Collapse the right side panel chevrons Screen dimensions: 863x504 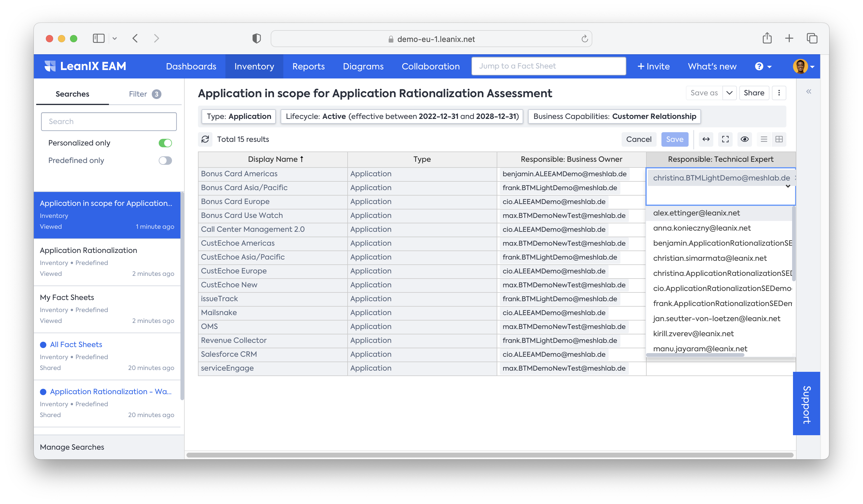coord(809,91)
